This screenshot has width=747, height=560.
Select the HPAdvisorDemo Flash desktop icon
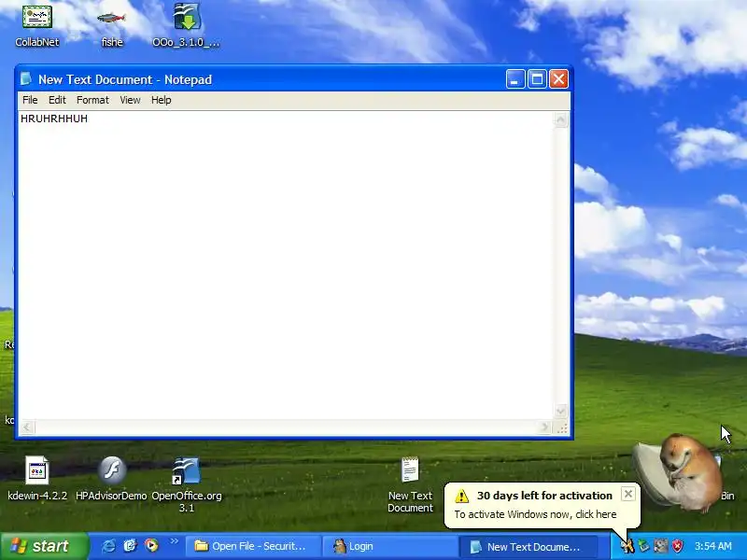pyautogui.click(x=111, y=479)
